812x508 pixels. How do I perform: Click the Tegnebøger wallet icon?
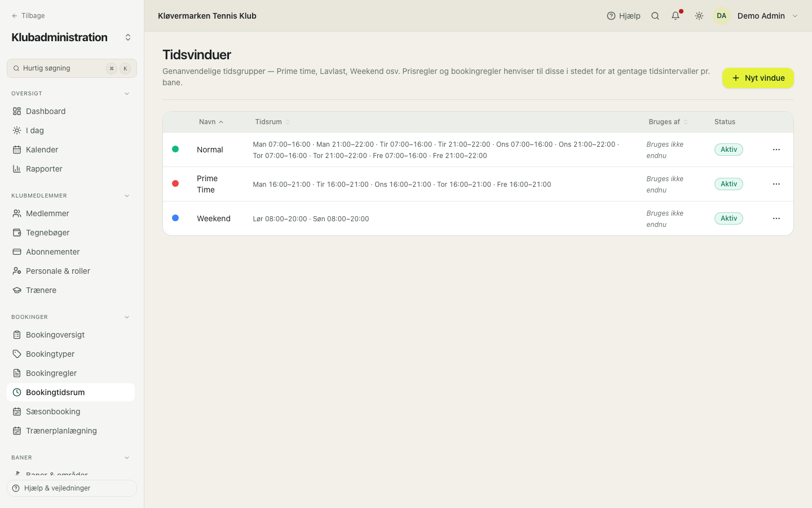click(17, 233)
